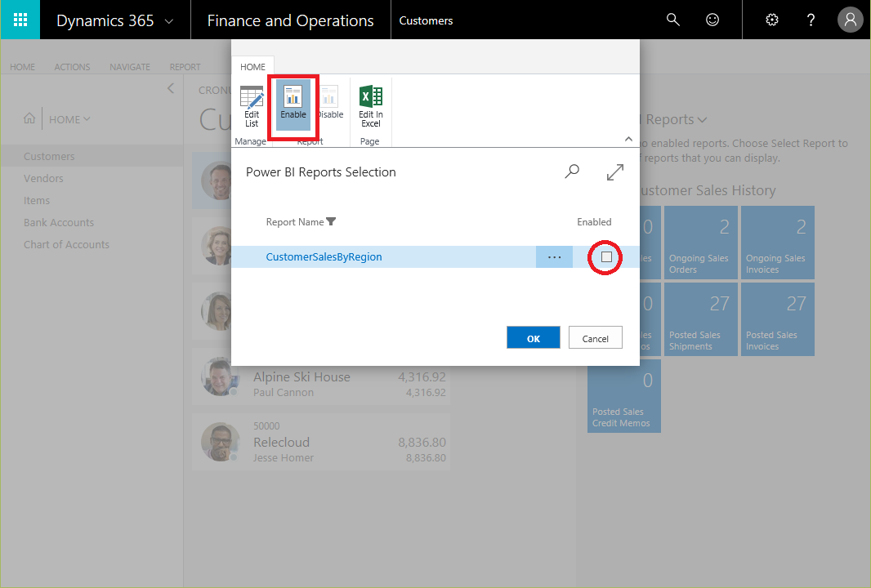This screenshot has width=871, height=588.
Task: Select the HOME tab in the dialog
Action: click(x=252, y=67)
